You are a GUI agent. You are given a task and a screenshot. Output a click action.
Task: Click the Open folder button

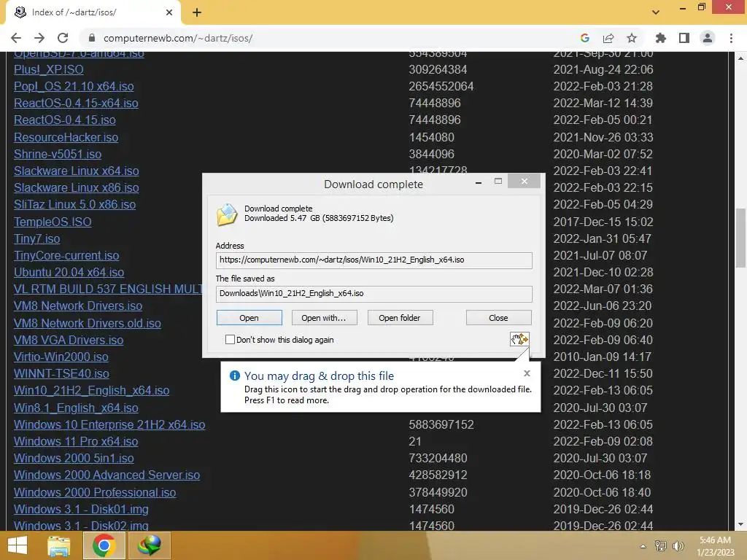click(400, 318)
